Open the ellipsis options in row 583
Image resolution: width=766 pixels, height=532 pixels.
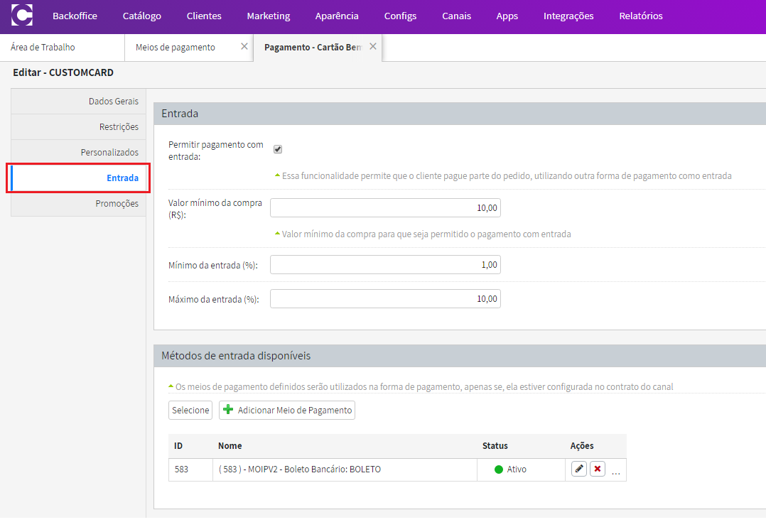coord(616,473)
